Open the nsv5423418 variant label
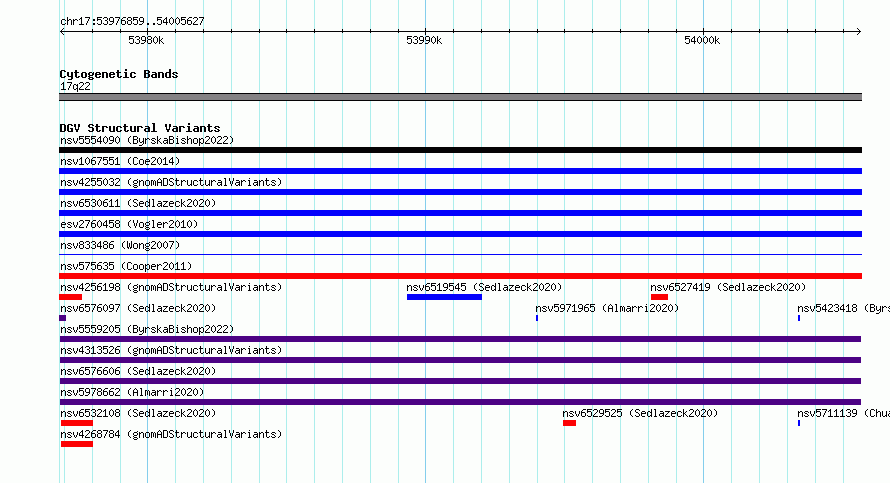Viewport: 890px width, 483px height. click(x=843, y=308)
